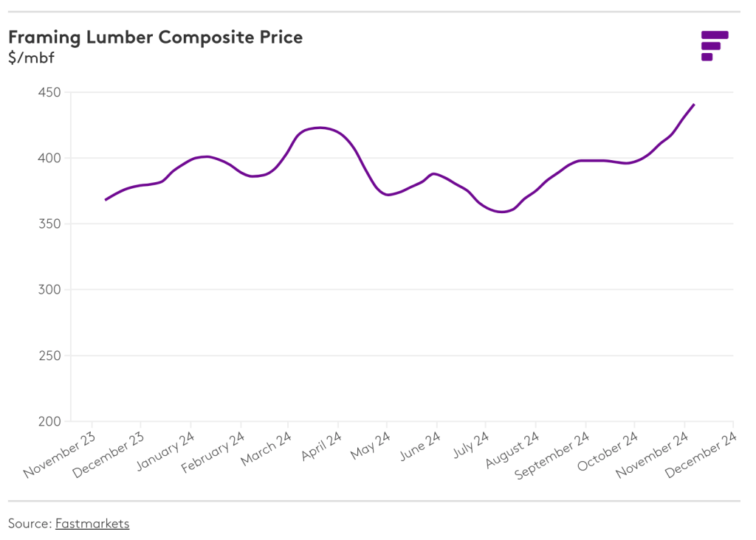The image size is (756, 540).
Task: Open the Fastmarkets source link
Action: [x=92, y=524]
